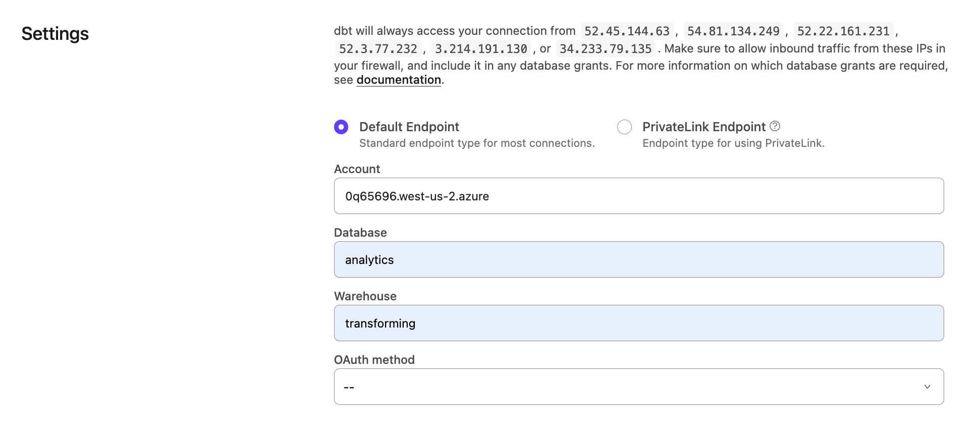The height and width of the screenshot is (431, 980).
Task: Select the IP address 3.214.191.130
Action: pos(480,49)
